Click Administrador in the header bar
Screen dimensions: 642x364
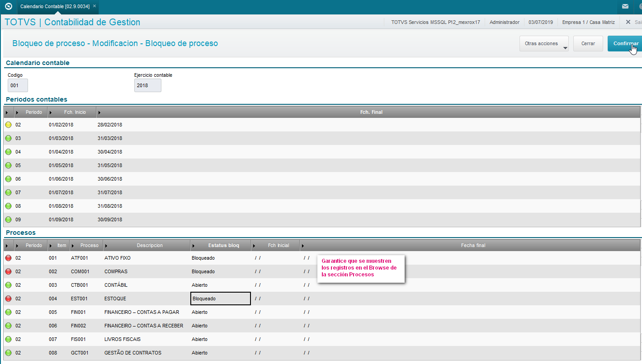[505, 22]
